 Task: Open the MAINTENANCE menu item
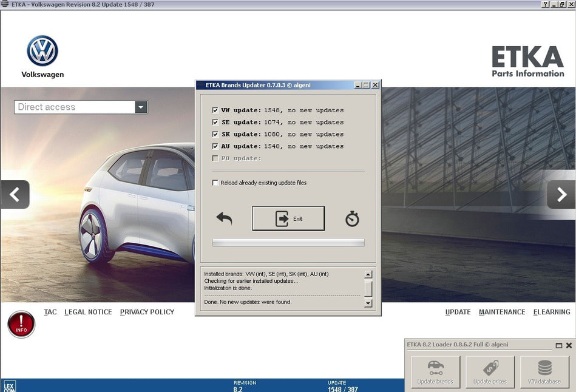pos(502,312)
